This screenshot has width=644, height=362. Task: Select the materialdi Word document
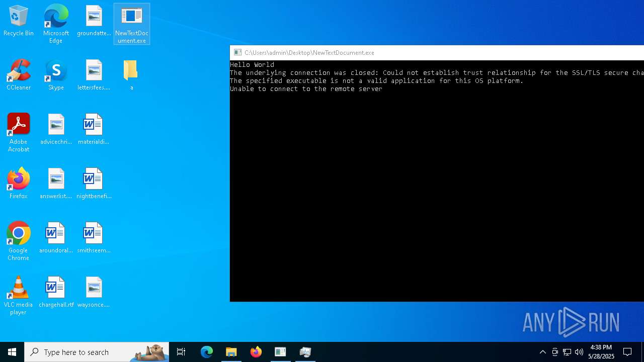point(94,129)
